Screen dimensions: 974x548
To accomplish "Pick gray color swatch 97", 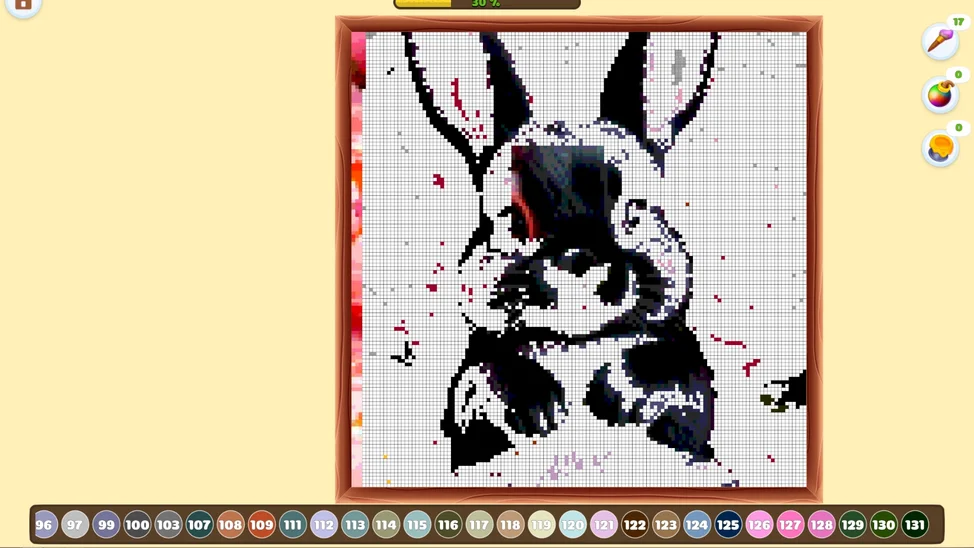I will tap(75, 525).
